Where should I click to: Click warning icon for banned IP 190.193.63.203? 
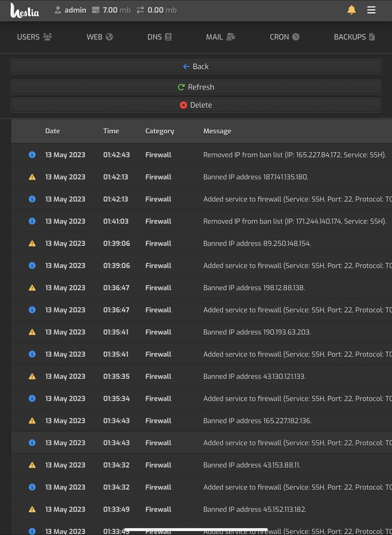pyautogui.click(x=32, y=332)
